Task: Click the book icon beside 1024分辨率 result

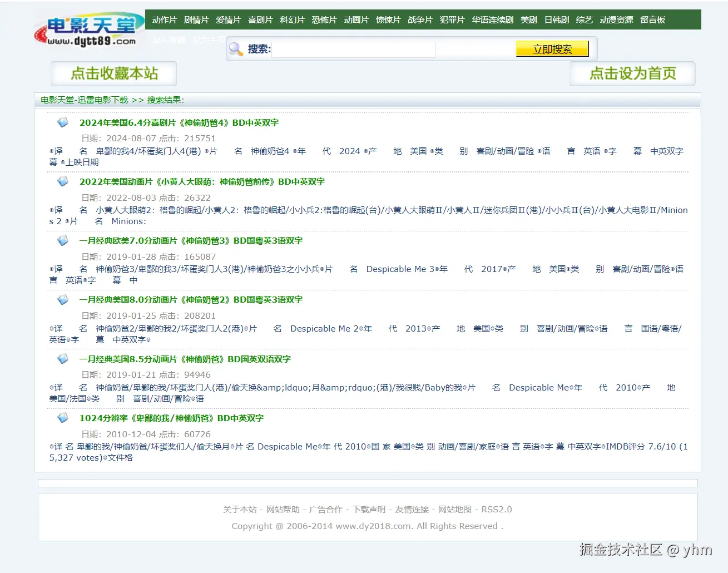Action: pyautogui.click(x=63, y=418)
